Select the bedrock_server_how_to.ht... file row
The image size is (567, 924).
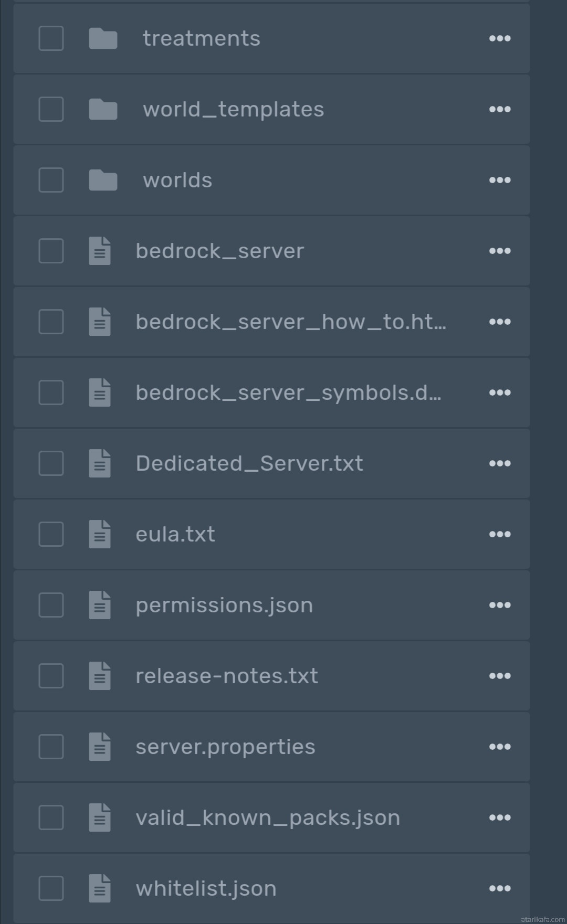click(x=271, y=322)
